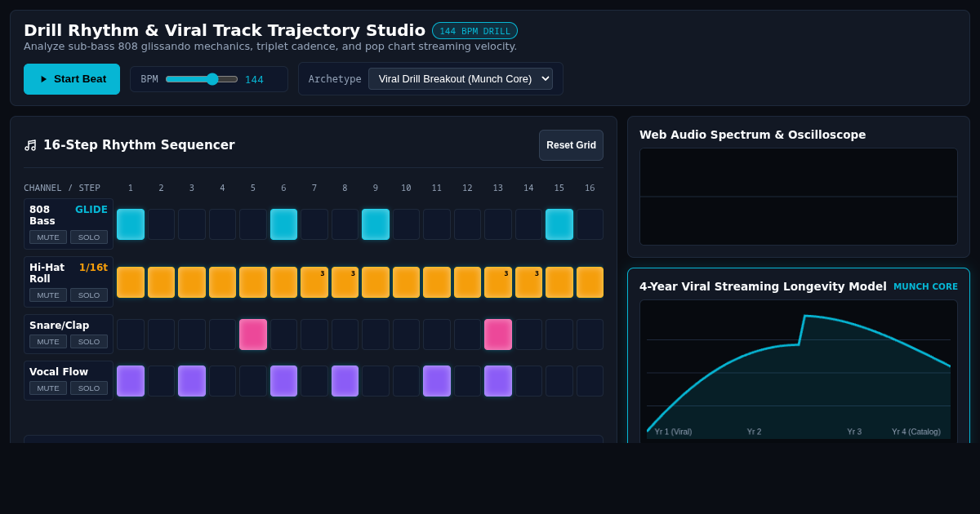The width and height of the screenshot is (980, 514).
Task: Toggle Vocal Flow step 6
Action: click(283, 381)
